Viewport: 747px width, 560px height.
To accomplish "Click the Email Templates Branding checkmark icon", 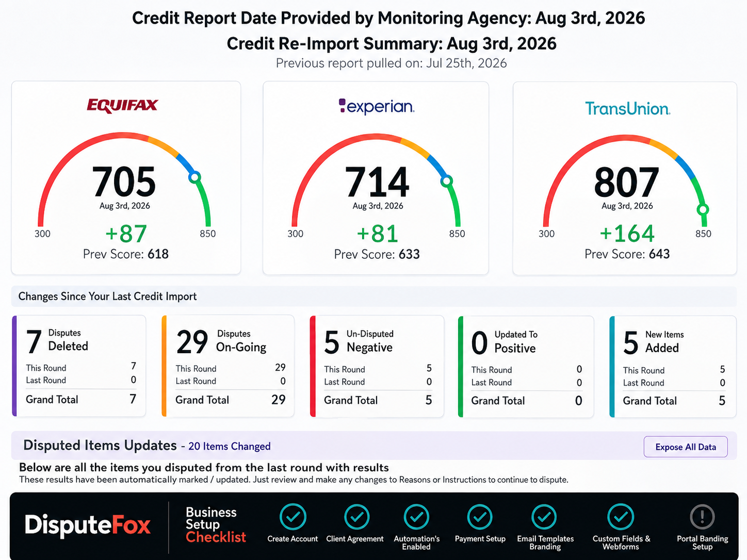I will pyautogui.click(x=544, y=517).
